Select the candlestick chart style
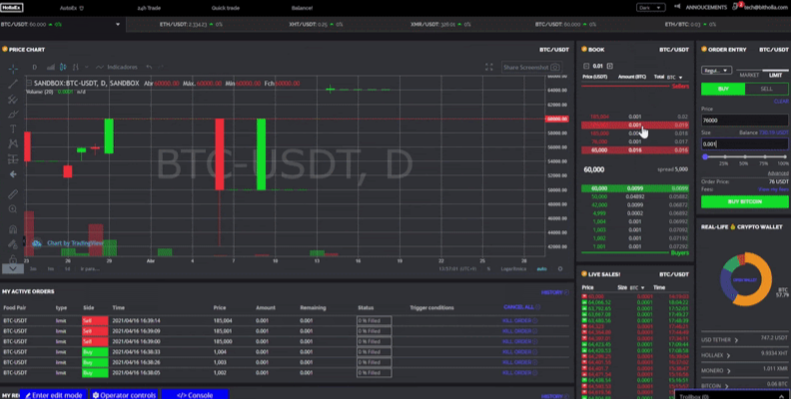 (x=63, y=67)
